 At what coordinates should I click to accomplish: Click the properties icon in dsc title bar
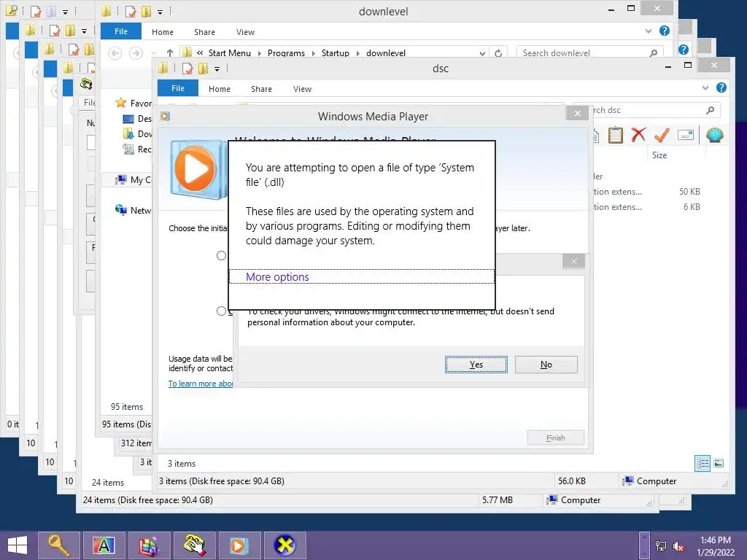pos(187,69)
